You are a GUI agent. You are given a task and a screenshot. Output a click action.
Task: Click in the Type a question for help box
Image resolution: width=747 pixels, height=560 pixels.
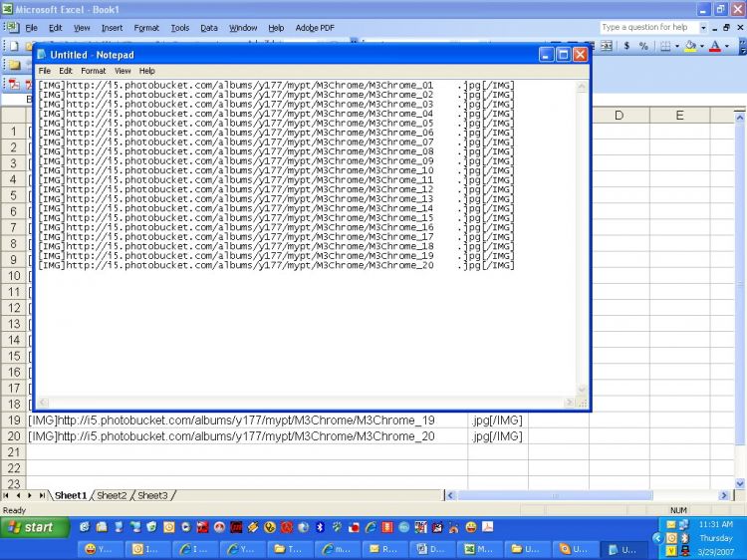[x=648, y=28]
